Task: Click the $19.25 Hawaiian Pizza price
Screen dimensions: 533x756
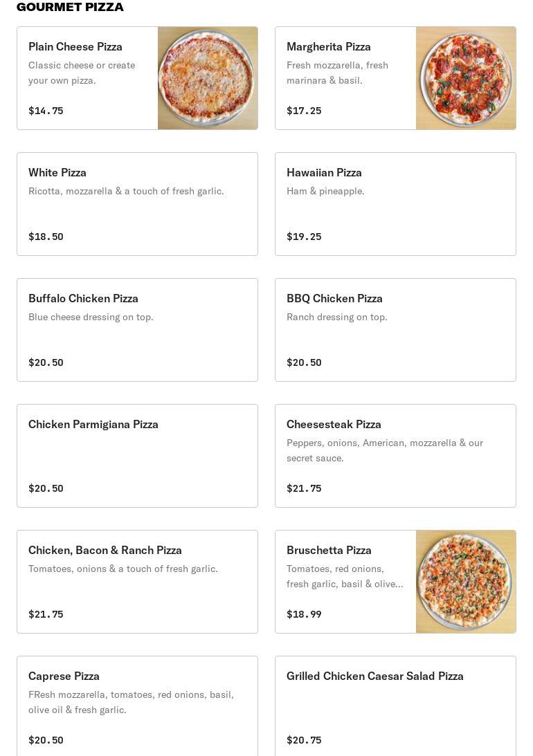Action: point(304,237)
